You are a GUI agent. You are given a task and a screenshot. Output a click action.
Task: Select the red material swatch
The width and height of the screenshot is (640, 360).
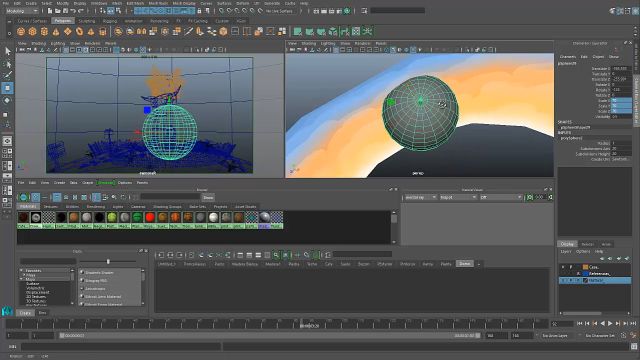click(x=150, y=218)
